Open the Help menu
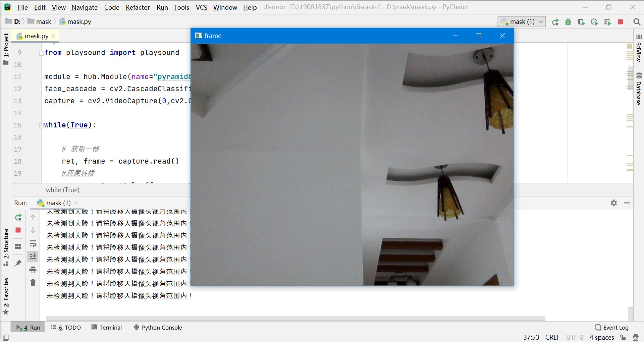 coord(250,7)
